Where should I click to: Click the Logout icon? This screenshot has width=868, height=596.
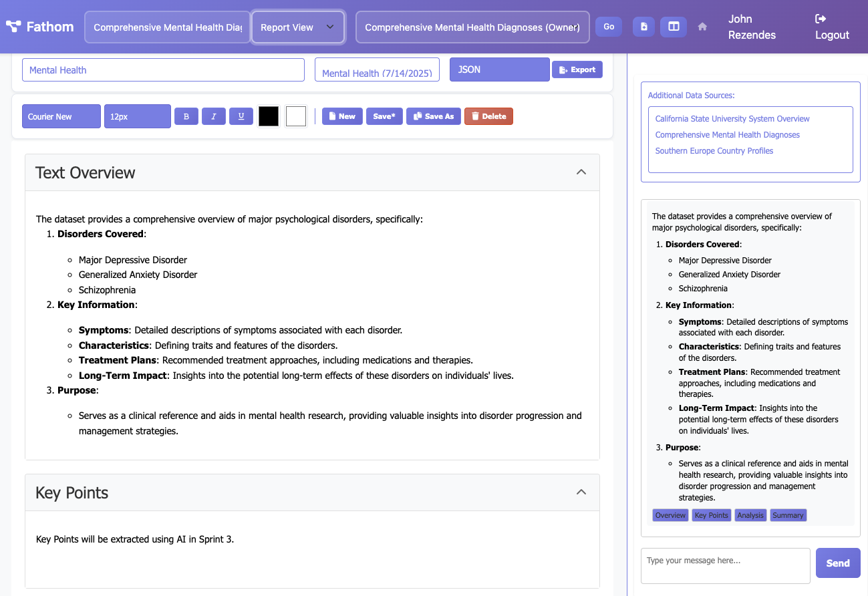click(x=821, y=19)
